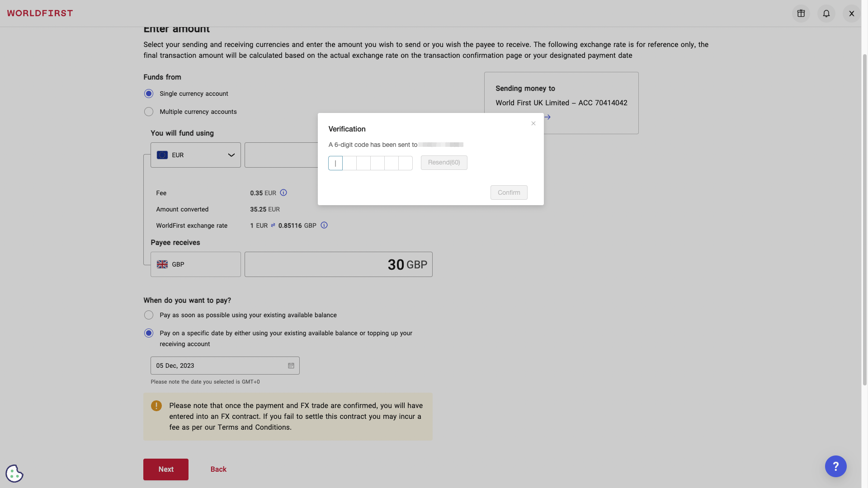Click the arrow in the Sending money to card
This screenshot has width=868, height=488.
[x=547, y=117]
